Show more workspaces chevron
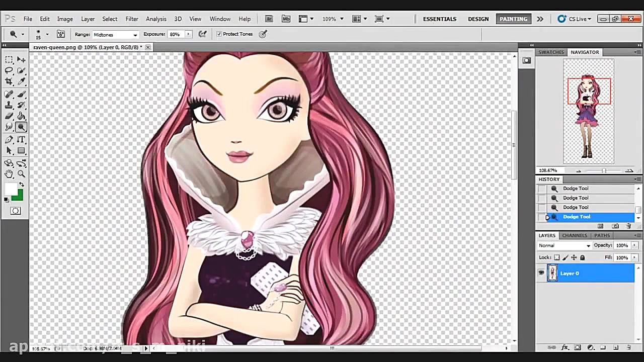This screenshot has height=362, width=644. coord(540,19)
